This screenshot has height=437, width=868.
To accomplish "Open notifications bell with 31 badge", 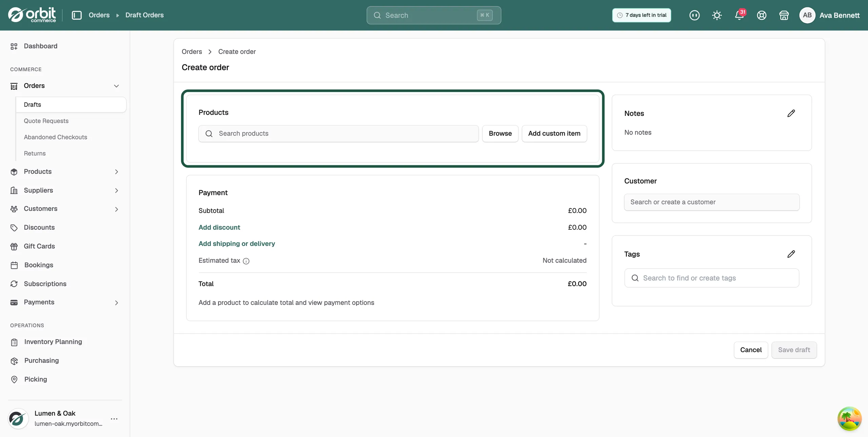I will tap(739, 15).
